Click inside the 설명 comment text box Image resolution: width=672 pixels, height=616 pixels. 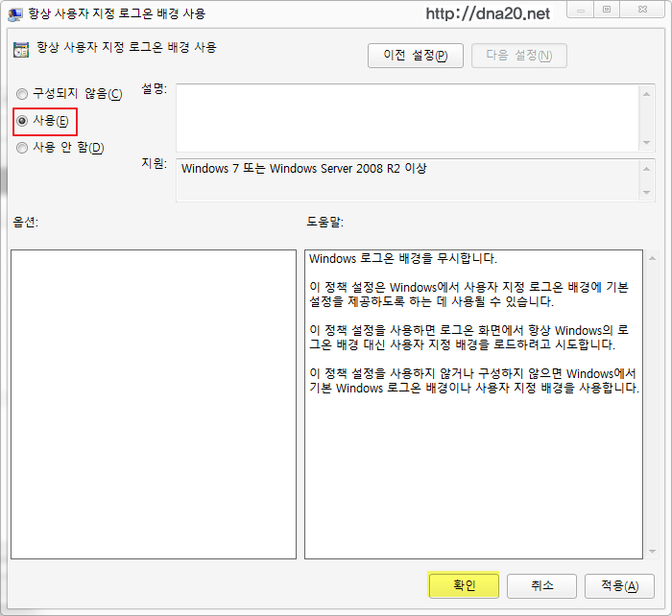[x=407, y=118]
